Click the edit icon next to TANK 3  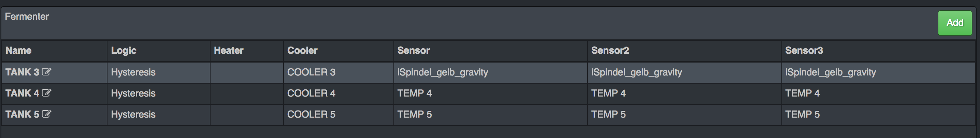click(x=46, y=72)
